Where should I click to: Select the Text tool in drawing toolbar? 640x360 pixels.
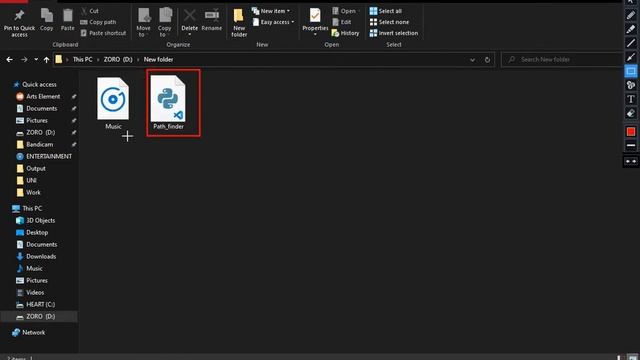point(631,99)
